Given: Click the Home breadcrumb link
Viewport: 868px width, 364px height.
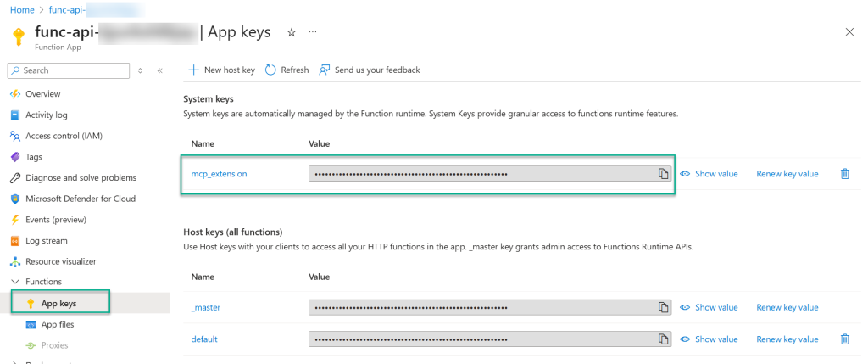Looking at the screenshot, I should (21, 8).
